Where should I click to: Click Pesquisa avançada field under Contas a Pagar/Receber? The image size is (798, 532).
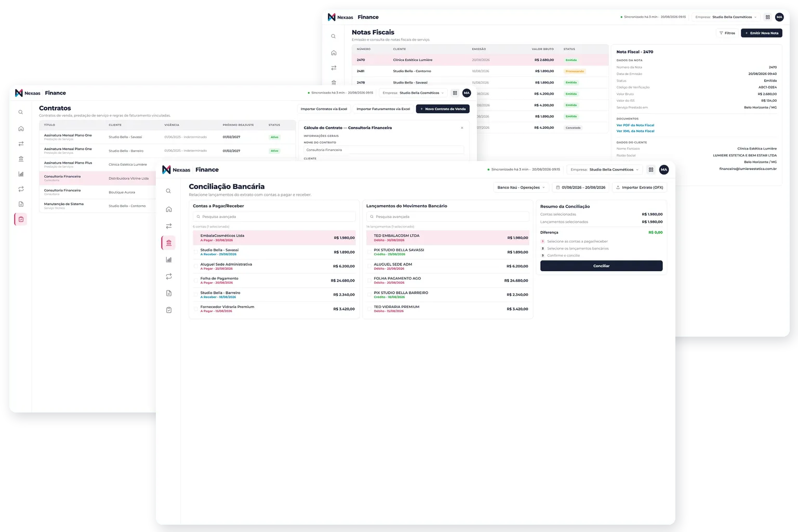tap(274, 217)
